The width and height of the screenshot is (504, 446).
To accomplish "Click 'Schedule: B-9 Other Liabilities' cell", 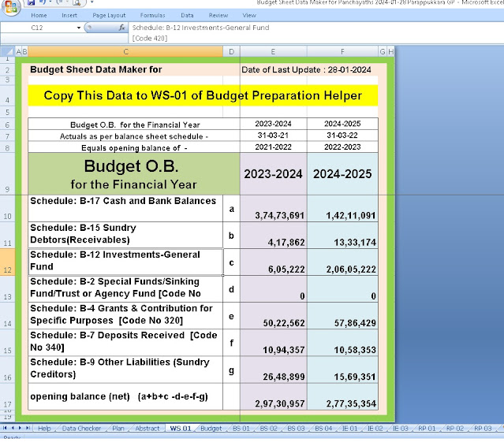I will (125, 370).
